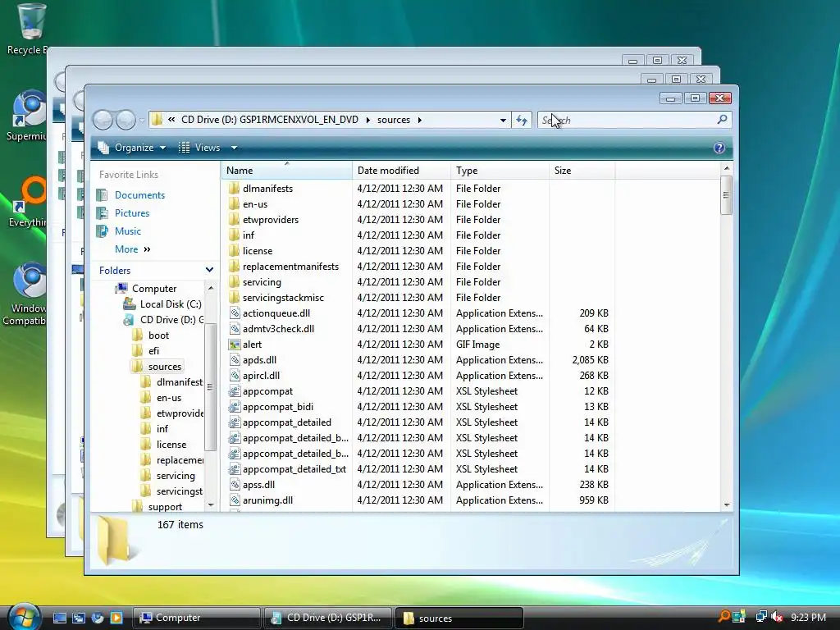Image resolution: width=840 pixels, height=630 pixels.
Task: Select the boot folder in tree
Action: click(x=158, y=336)
